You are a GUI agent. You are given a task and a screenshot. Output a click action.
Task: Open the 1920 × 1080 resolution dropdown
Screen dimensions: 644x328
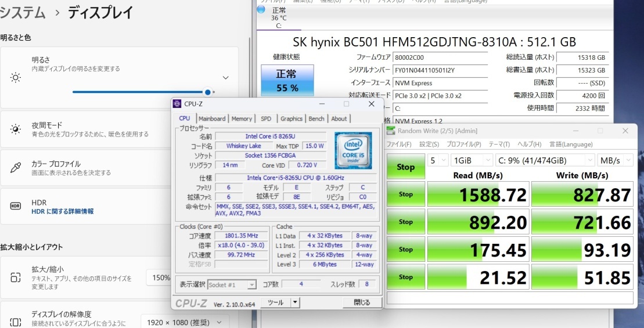click(x=185, y=322)
